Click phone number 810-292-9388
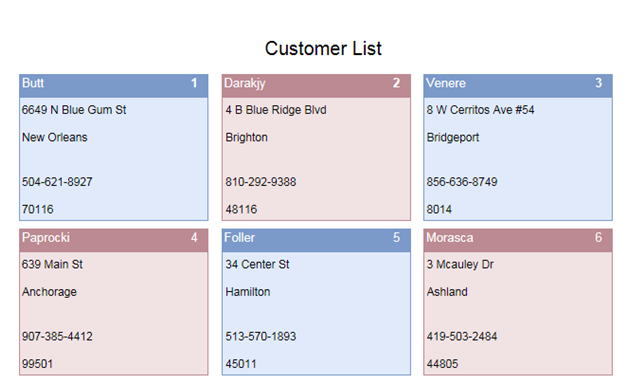This screenshot has height=386, width=628. pyautogui.click(x=261, y=182)
